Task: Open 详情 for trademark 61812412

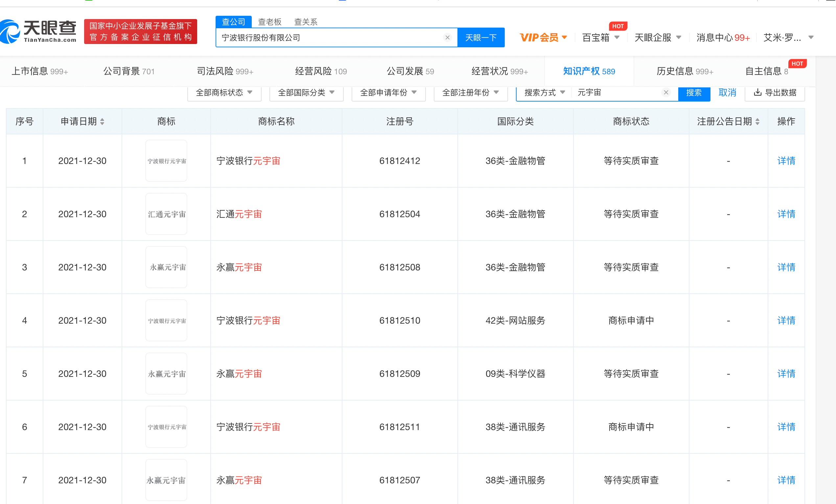Action: pos(786,161)
